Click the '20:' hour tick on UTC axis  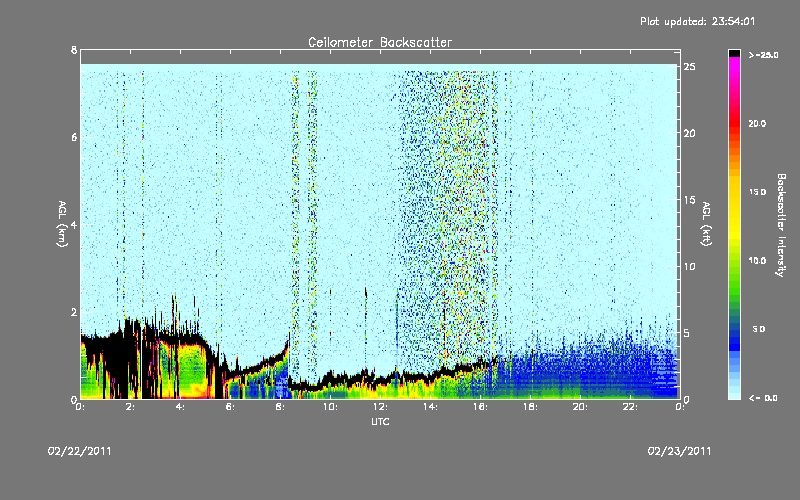point(580,407)
